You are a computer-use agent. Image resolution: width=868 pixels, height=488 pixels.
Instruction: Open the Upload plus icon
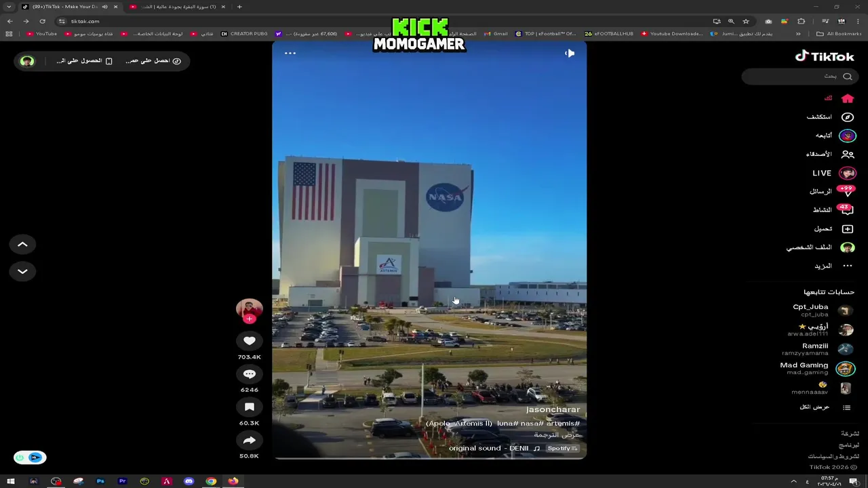[x=847, y=229]
